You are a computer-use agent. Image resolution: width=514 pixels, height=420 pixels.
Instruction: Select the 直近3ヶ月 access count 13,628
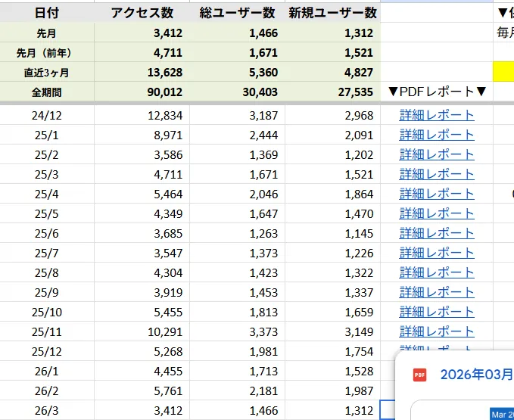142,72
